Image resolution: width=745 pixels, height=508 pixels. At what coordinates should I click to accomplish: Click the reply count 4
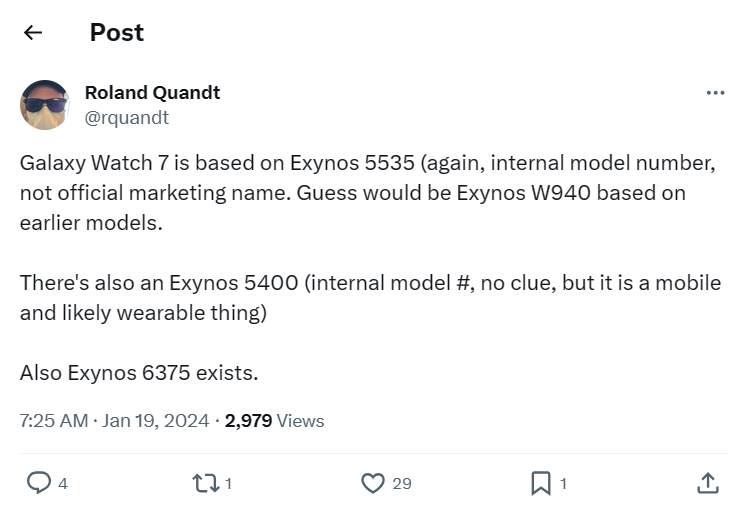(x=63, y=484)
